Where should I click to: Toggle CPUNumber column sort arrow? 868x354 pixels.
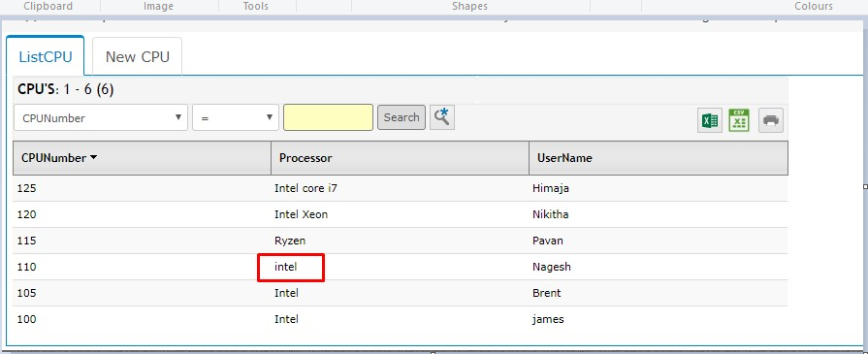(x=93, y=158)
